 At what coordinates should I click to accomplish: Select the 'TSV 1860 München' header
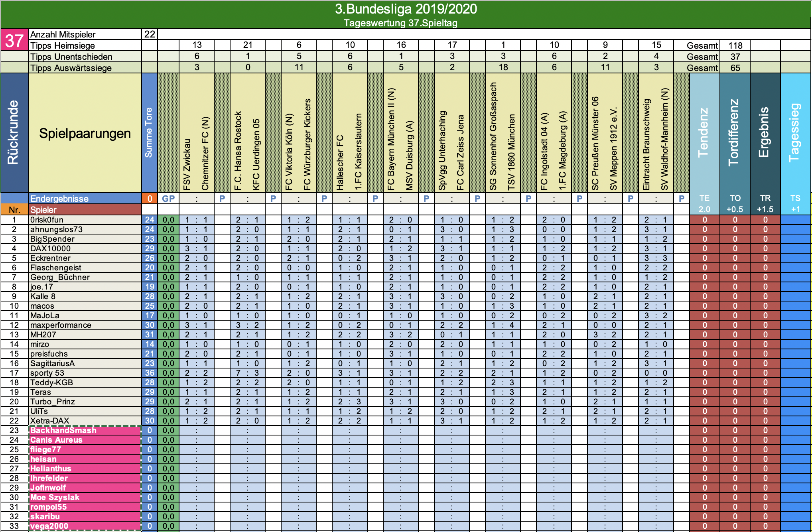pos(512,152)
